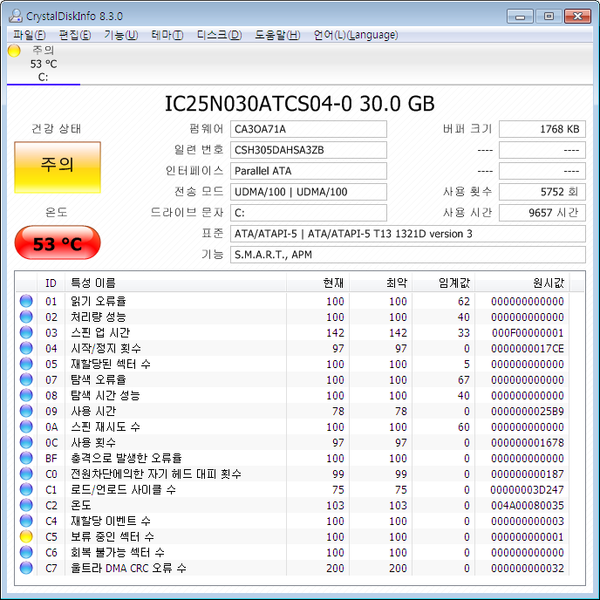The image size is (600, 600).
Task: Click the serial number field CSH305DAHSA3ZB
Action: pos(308,150)
